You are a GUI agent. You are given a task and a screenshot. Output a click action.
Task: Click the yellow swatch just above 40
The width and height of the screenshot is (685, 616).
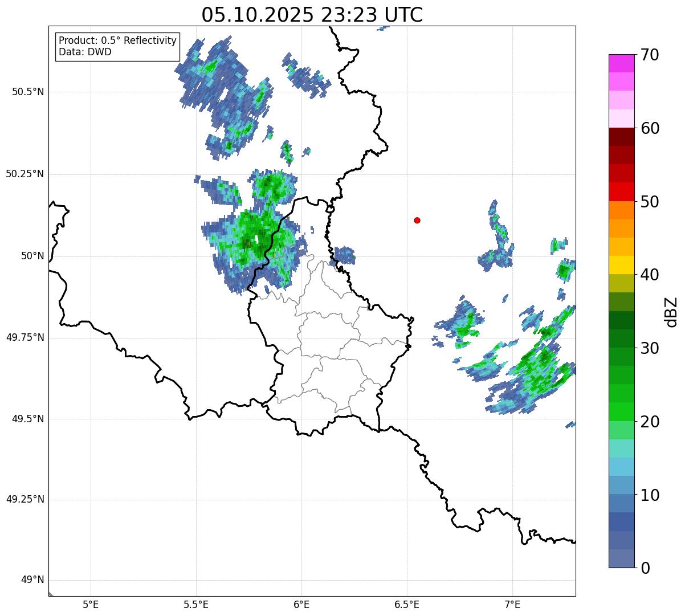[x=622, y=265]
